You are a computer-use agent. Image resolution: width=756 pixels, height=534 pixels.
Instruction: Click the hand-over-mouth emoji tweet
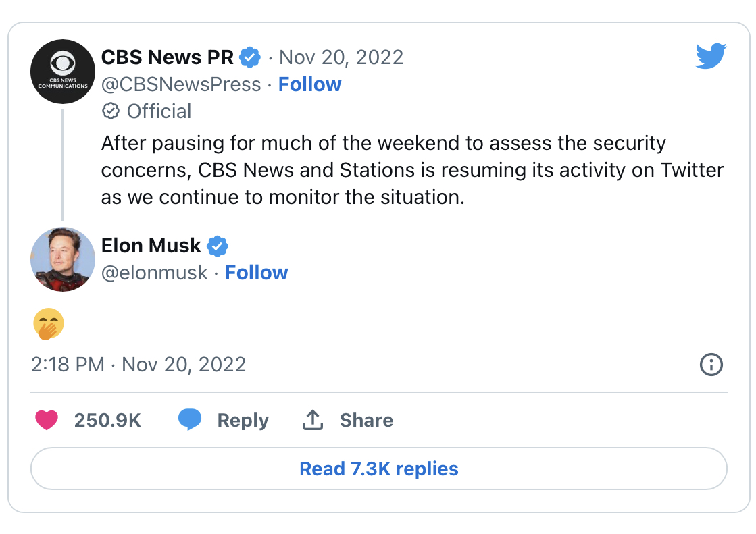coord(48,324)
